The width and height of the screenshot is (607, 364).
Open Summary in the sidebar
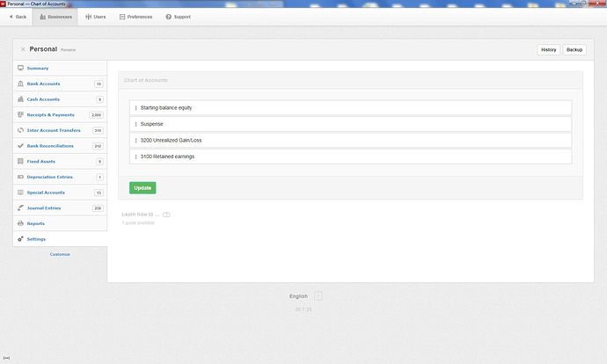pos(60,68)
